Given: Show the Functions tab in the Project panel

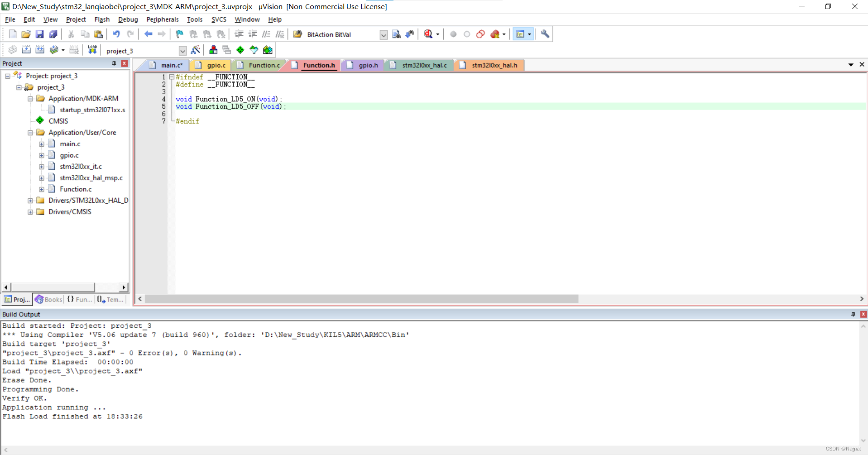Looking at the screenshot, I should tap(80, 299).
